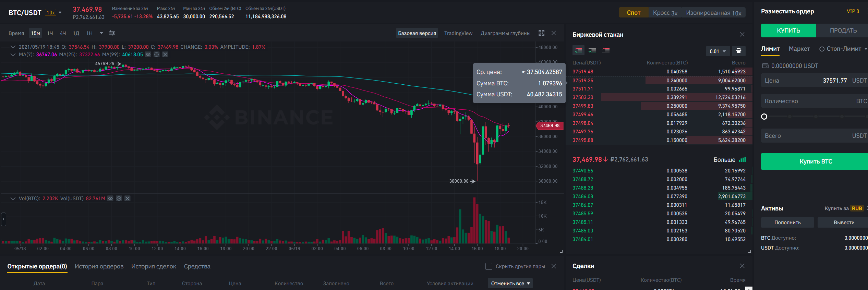Open settings for the MA indicator
The width and height of the screenshot is (868, 290).
(156, 55)
